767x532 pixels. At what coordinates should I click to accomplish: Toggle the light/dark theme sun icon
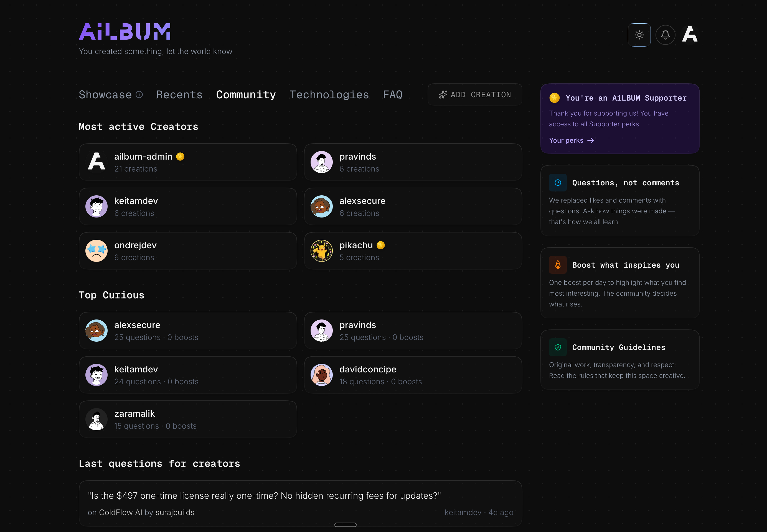[x=639, y=35]
